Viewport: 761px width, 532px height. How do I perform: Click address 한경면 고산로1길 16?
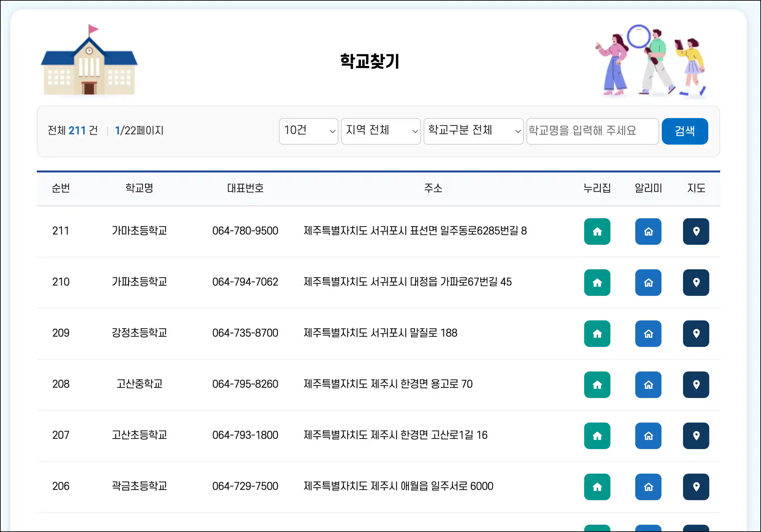(444, 435)
